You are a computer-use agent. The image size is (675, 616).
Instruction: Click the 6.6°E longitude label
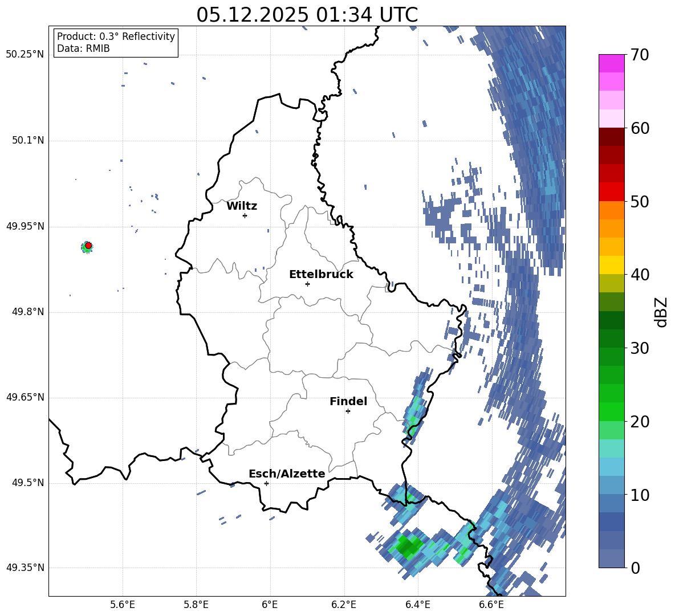pos(491,605)
